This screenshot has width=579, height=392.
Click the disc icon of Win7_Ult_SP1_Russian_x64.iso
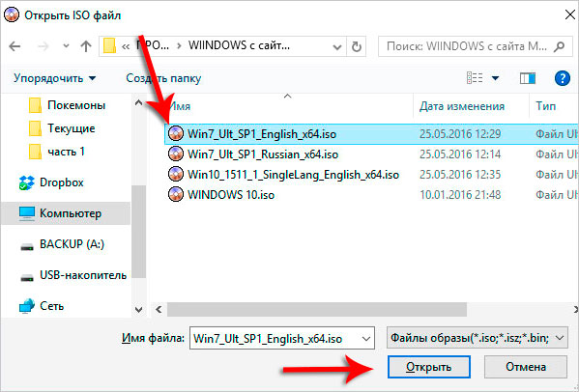coord(176,154)
